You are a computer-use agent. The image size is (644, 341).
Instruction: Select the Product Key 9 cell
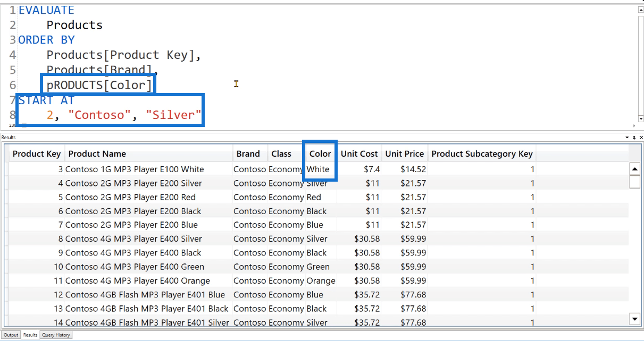click(37, 253)
